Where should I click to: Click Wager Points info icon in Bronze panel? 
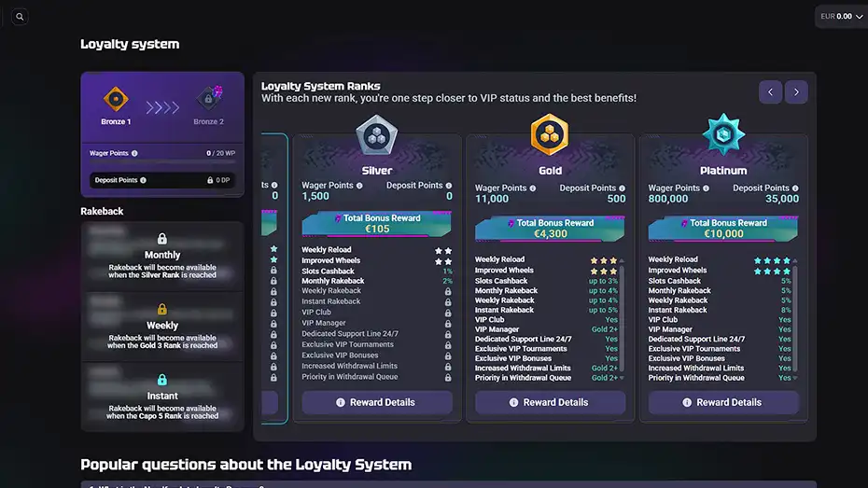[x=134, y=153]
